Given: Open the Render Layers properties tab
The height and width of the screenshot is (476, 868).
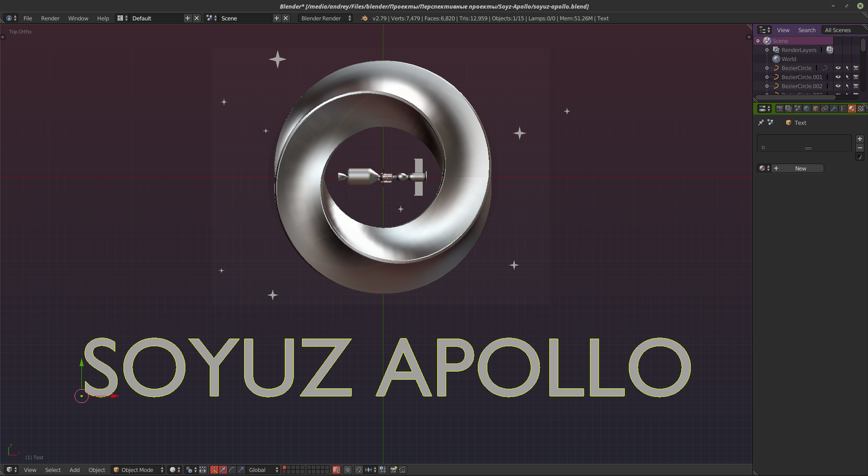Looking at the screenshot, I should coord(789,109).
